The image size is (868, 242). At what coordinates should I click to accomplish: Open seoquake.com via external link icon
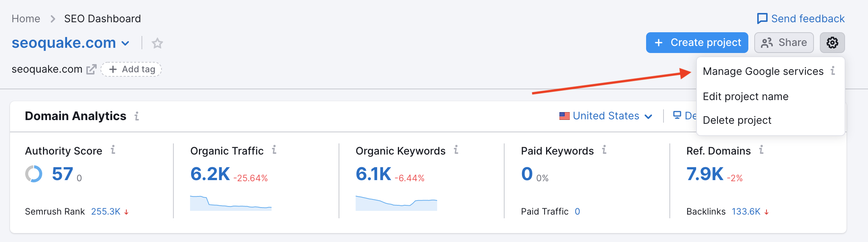point(91,69)
